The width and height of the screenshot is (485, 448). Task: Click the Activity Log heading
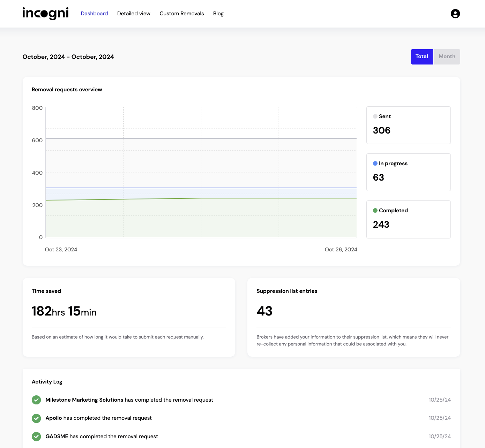47,382
